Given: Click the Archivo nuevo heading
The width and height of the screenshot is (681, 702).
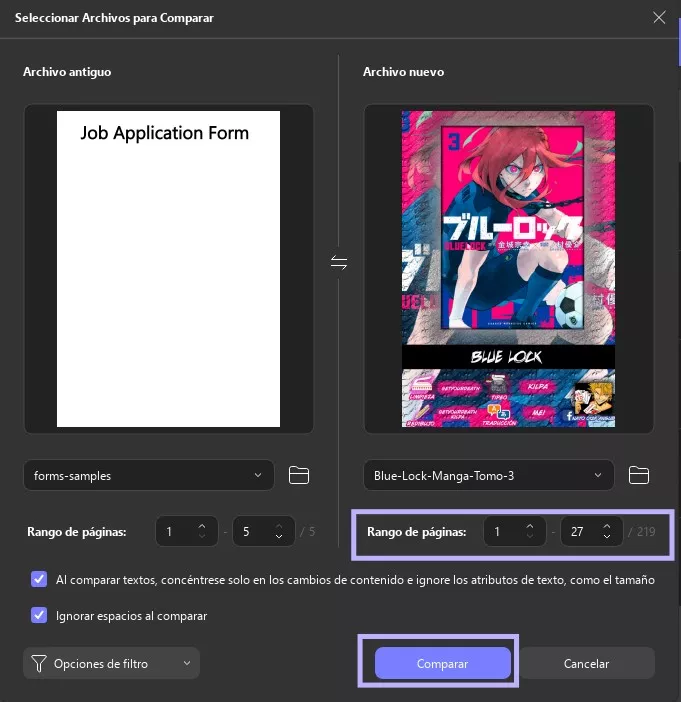Looking at the screenshot, I should point(403,72).
